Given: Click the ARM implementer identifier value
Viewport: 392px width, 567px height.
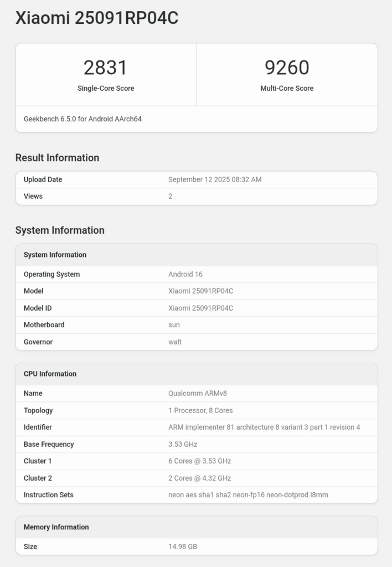Looking at the screenshot, I should (264, 427).
